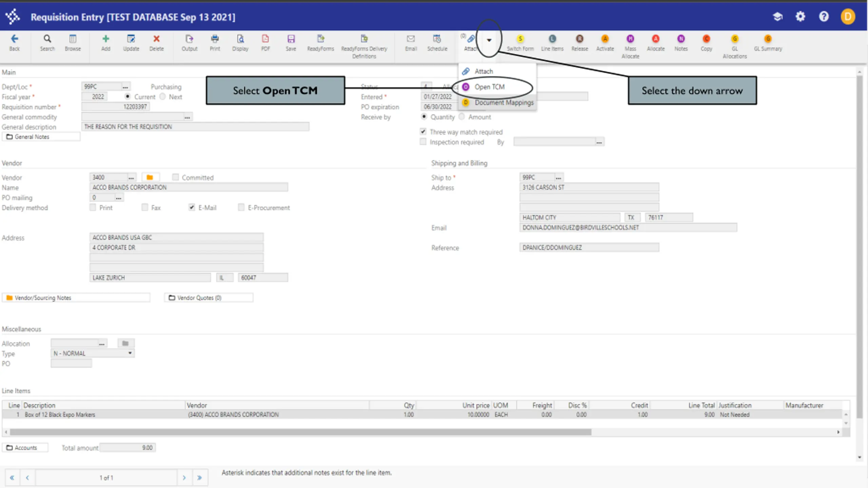Open the Type N - NORMAL dropdown
This screenshot has height=488, width=868.
[x=93, y=353]
